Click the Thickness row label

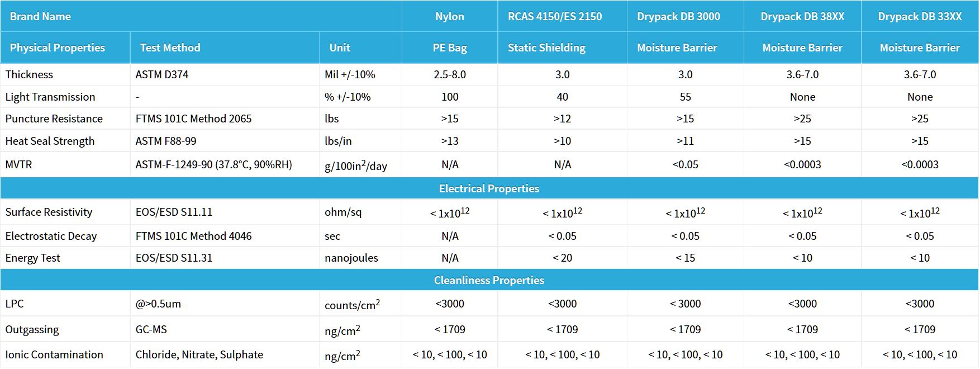(x=29, y=74)
